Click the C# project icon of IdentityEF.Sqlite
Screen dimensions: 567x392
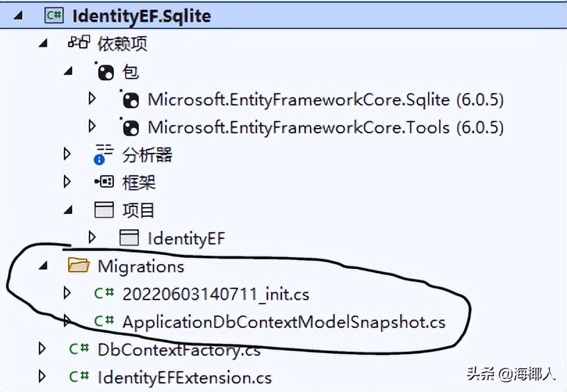coord(54,15)
